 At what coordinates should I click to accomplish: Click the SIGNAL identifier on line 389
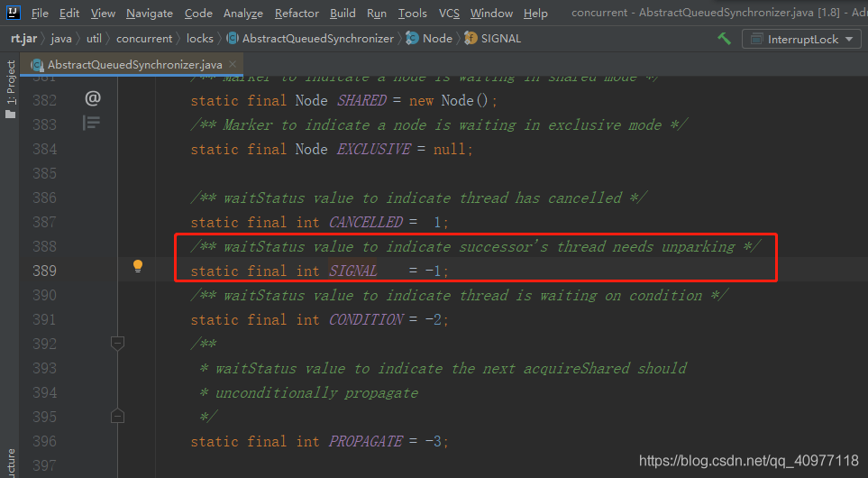tap(353, 271)
